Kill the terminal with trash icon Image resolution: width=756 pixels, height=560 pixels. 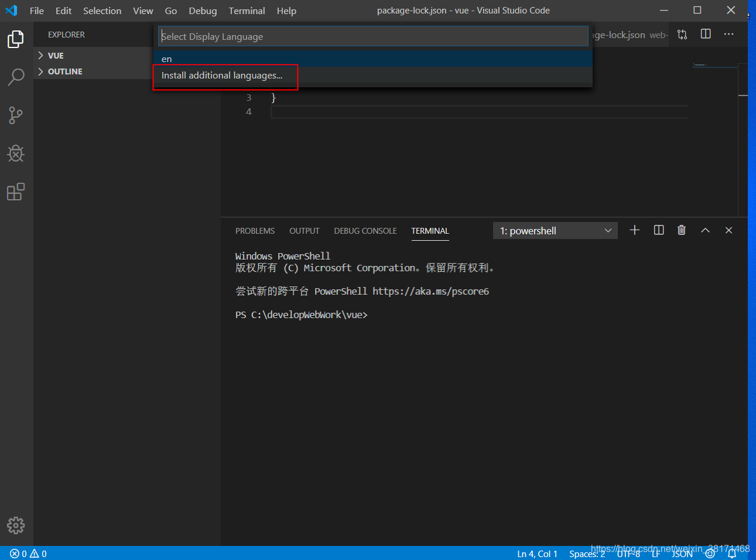pyautogui.click(x=682, y=230)
